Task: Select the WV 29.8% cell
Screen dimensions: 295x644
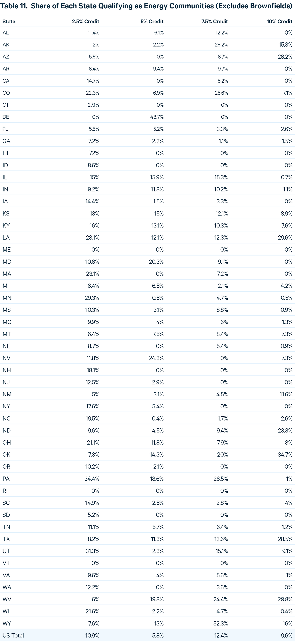Action: coord(285,599)
